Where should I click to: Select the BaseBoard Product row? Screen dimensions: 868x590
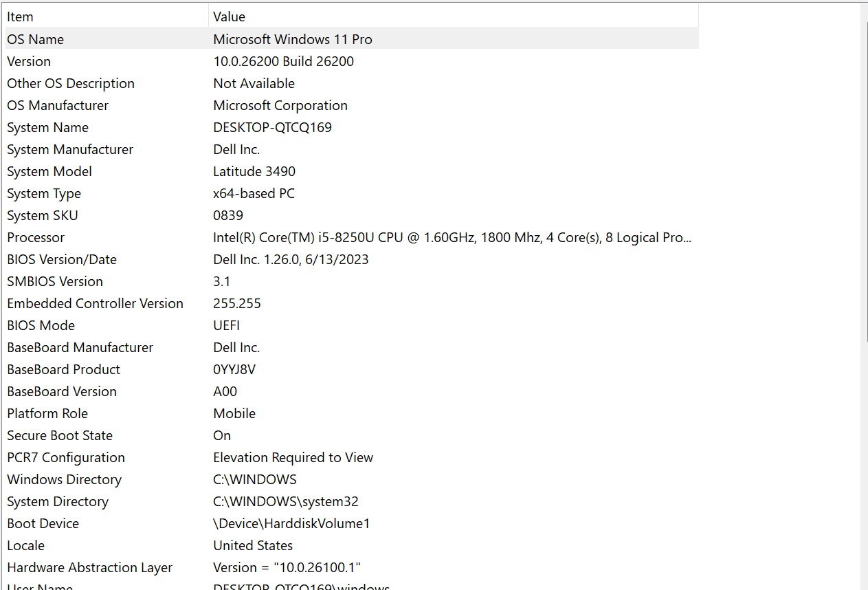[x=351, y=369]
